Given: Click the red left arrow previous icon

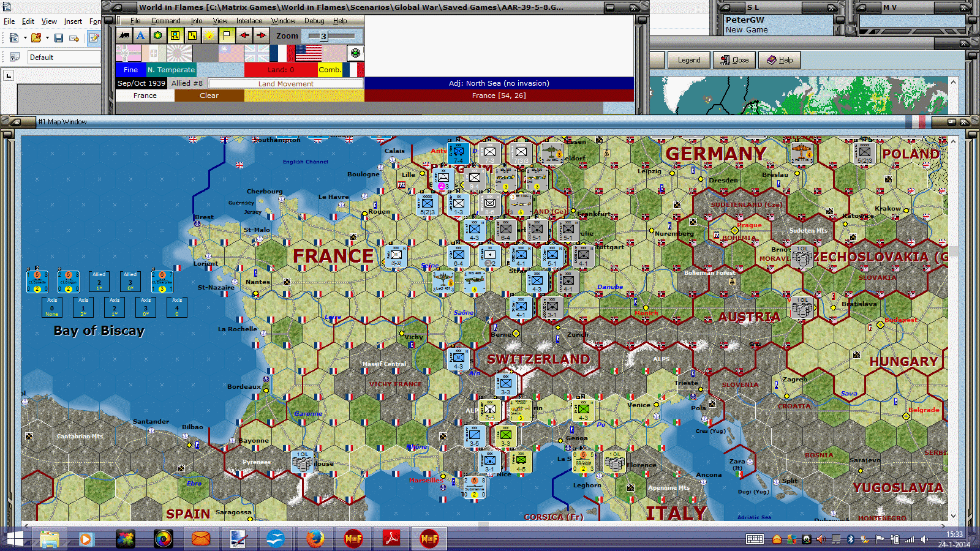Looking at the screenshot, I should pos(243,36).
